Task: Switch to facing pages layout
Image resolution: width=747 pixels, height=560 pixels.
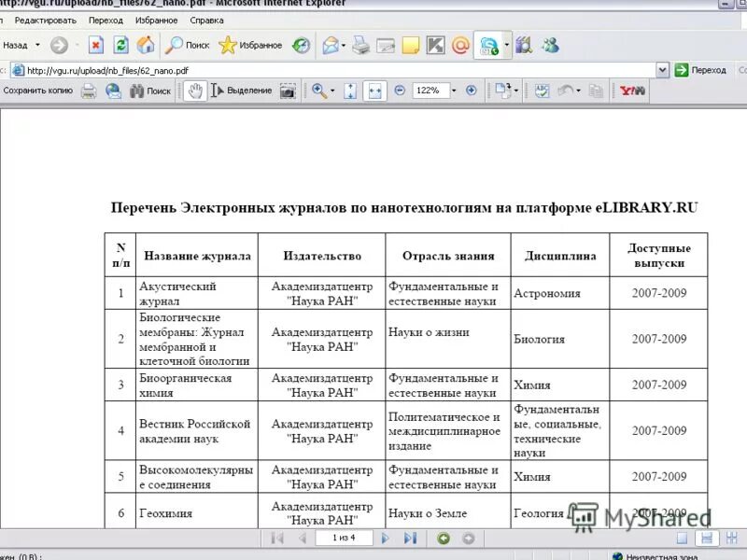Action: coord(732,539)
